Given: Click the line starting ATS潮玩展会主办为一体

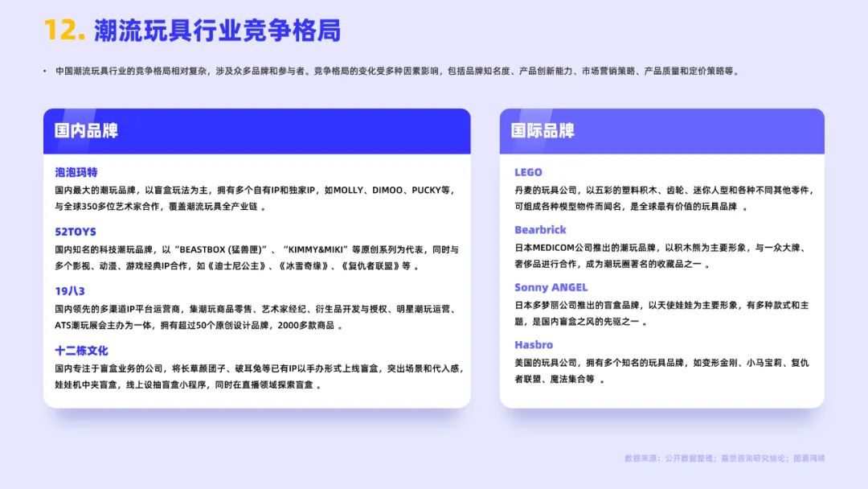Looking at the screenshot, I should (199, 325).
